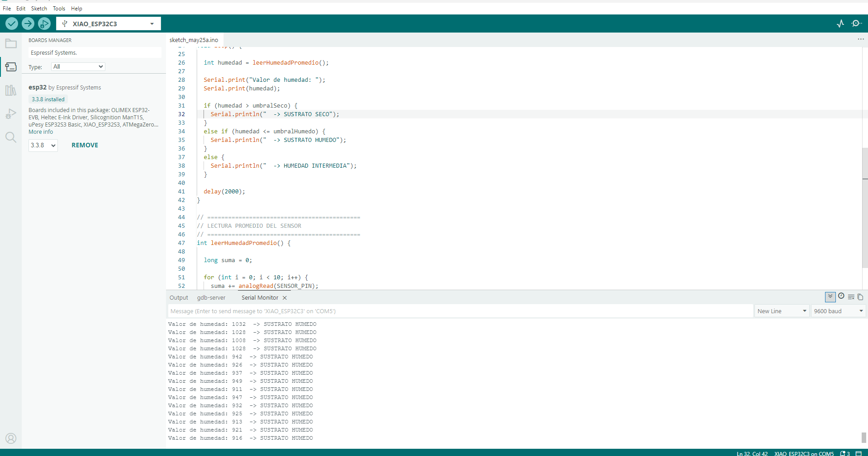Click the delay(2000); code line

point(224,192)
